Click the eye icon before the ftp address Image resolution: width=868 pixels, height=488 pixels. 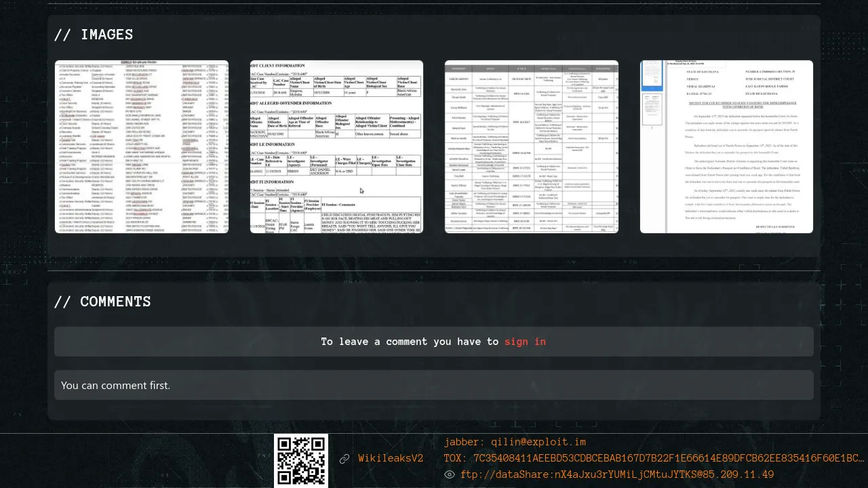coord(449,474)
